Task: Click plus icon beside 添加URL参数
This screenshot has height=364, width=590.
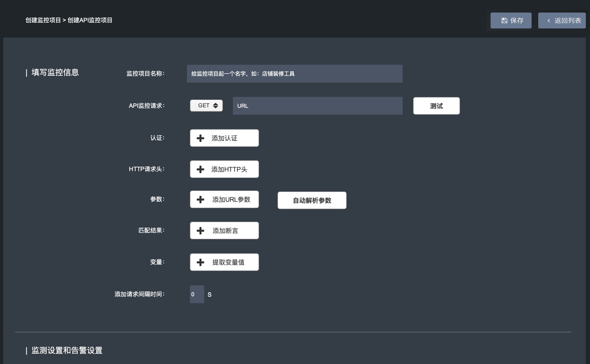Action: [200, 200]
